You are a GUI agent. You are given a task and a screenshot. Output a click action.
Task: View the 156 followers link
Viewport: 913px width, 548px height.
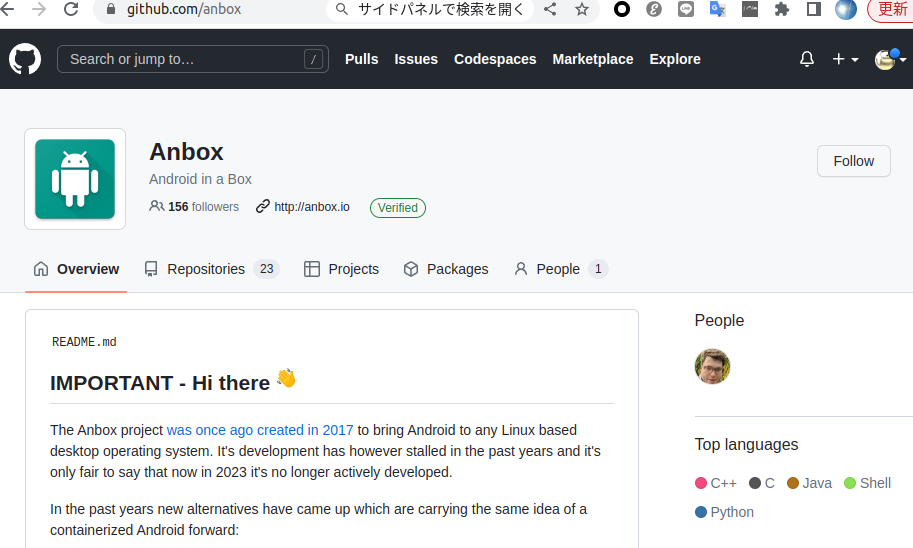pyautogui.click(x=194, y=207)
